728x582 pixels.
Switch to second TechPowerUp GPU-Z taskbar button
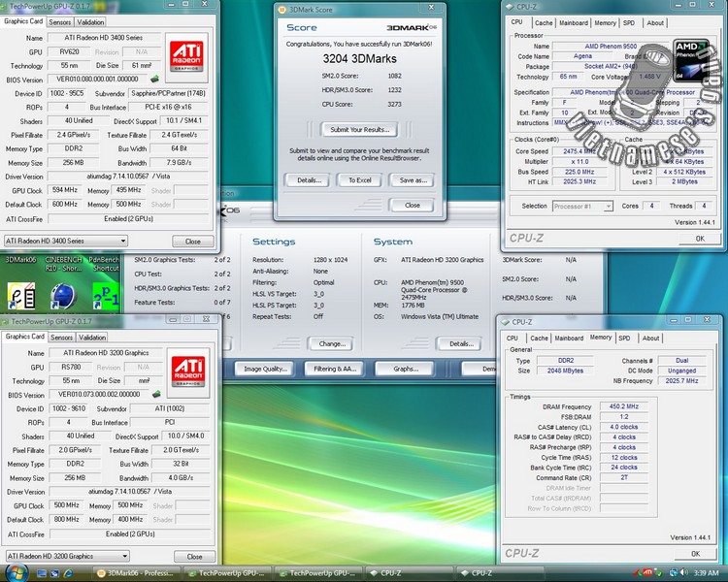[317, 573]
